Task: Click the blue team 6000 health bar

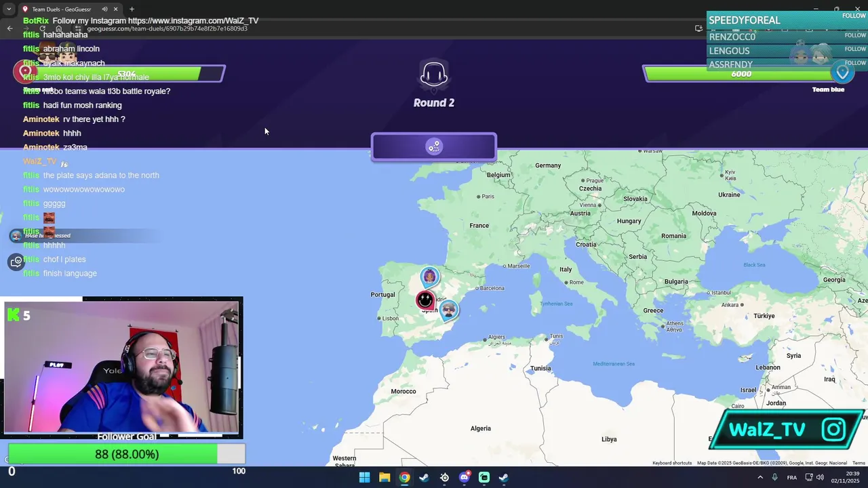Action: click(x=741, y=73)
